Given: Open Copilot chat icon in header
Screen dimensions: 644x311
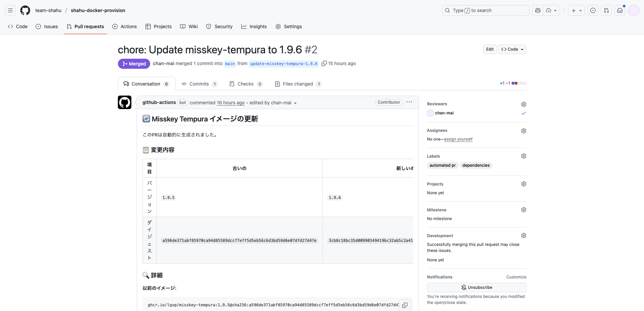Looking at the screenshot, I should click(x=538, y=10).
